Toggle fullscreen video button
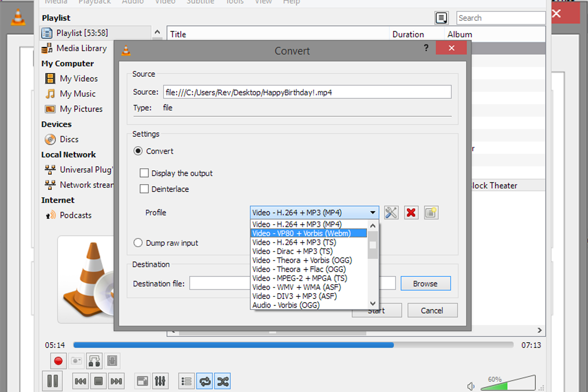 (x=142, y=381)
